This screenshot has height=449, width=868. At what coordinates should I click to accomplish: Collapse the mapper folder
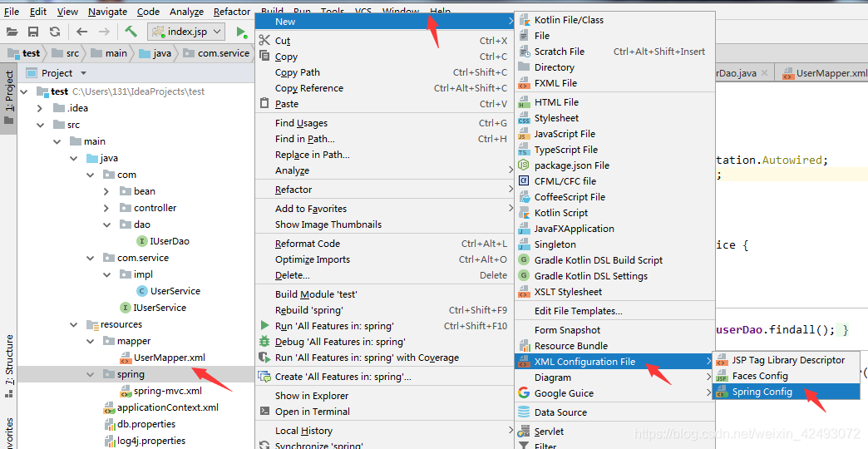tap(91, 341)
